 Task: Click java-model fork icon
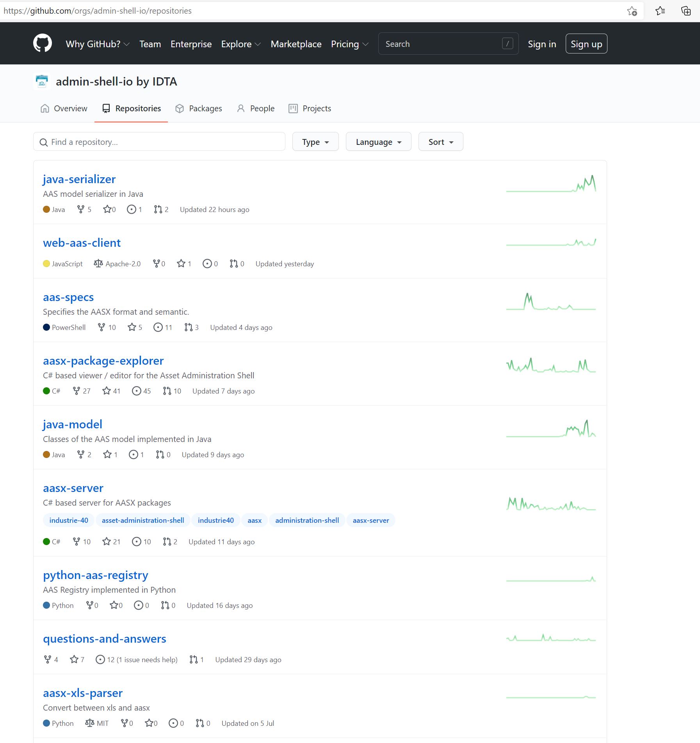[x=81, y=455]
